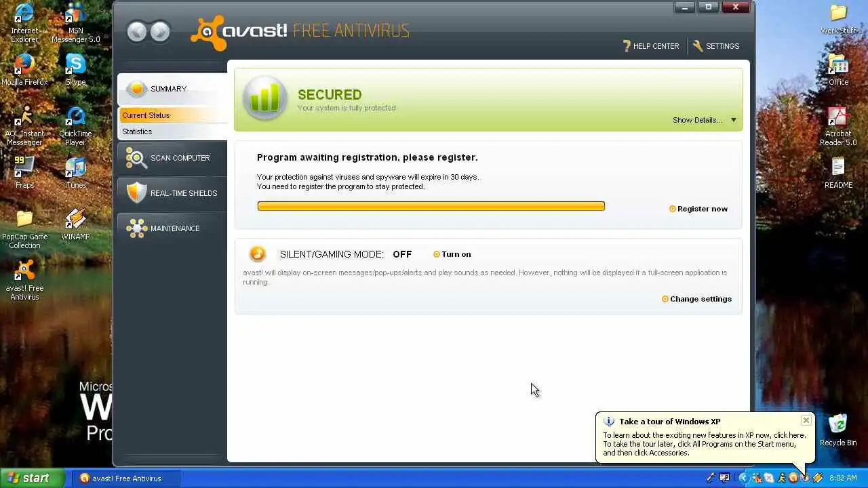This screenshot has height=488, width=868.
Task: Click the Scan Computer magnifier icon
Action: pos(136,158)
